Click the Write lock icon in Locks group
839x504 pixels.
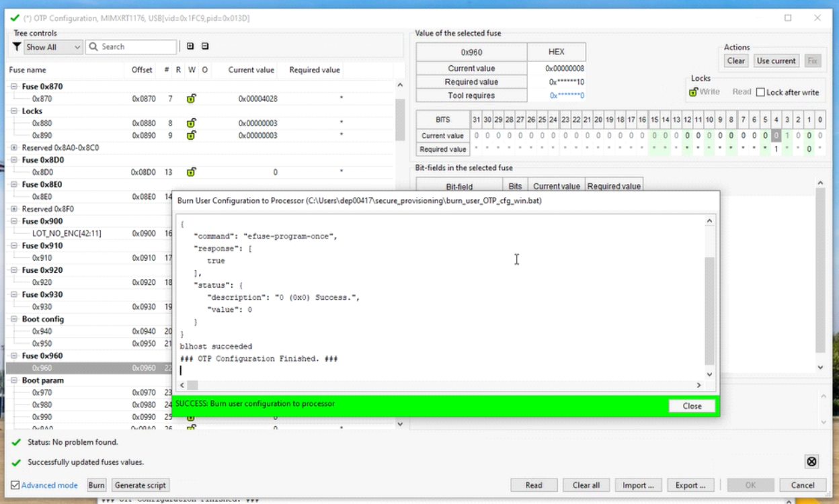click(x=693, y=92)
